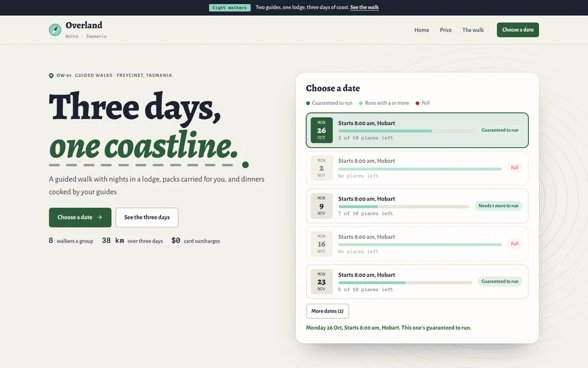Select the 9 Nov walk needing one more

pos(417,206)
